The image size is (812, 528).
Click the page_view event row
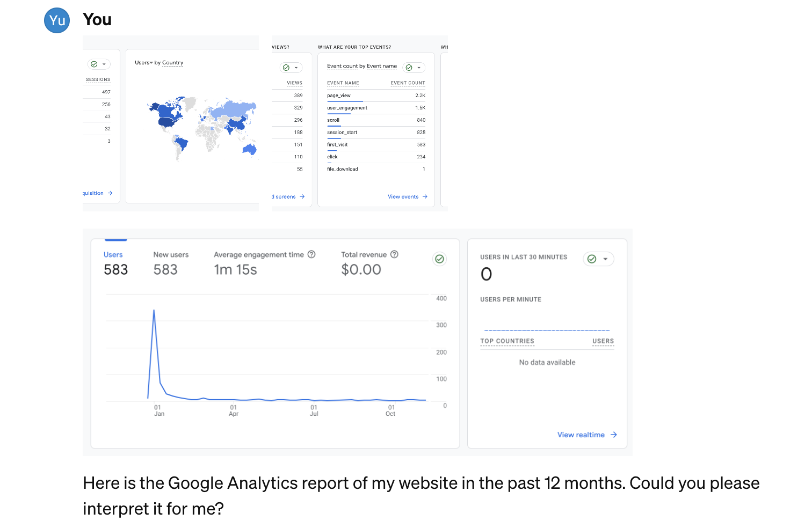(x=376, y=96)
